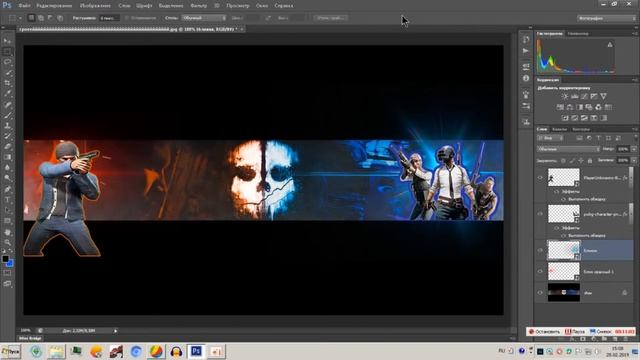Toggle stroke effect visibility under pubg-character layer
640x360 pixels.
tap(564, 236)
